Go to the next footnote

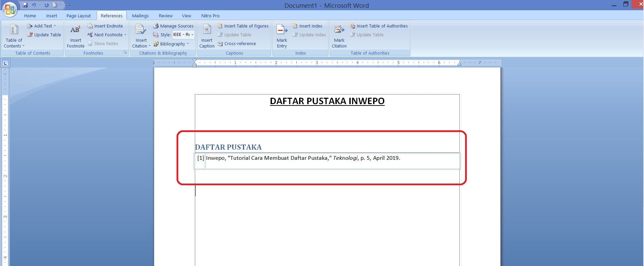pos(105,35)
